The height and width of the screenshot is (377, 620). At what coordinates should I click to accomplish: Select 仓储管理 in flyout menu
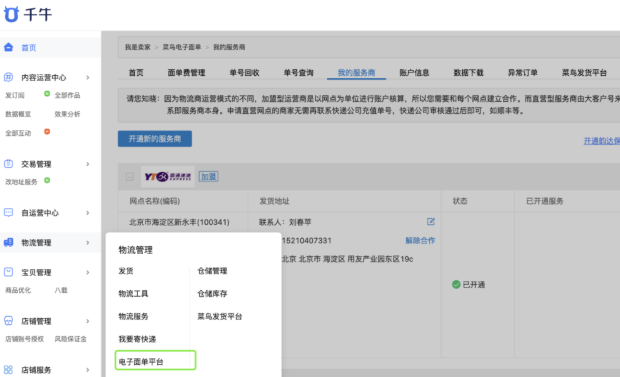tap(212, 271)
